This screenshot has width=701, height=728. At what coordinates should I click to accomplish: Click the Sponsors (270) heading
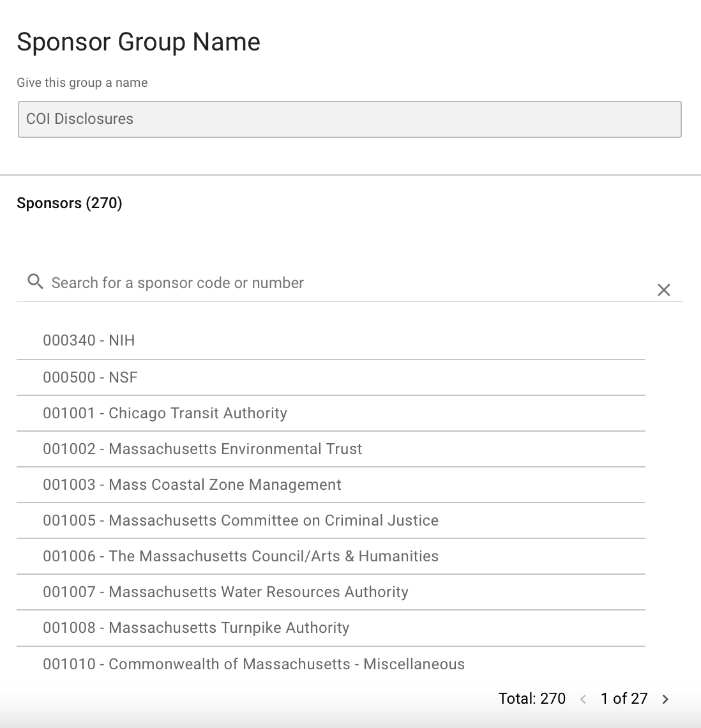coord(70,203)
